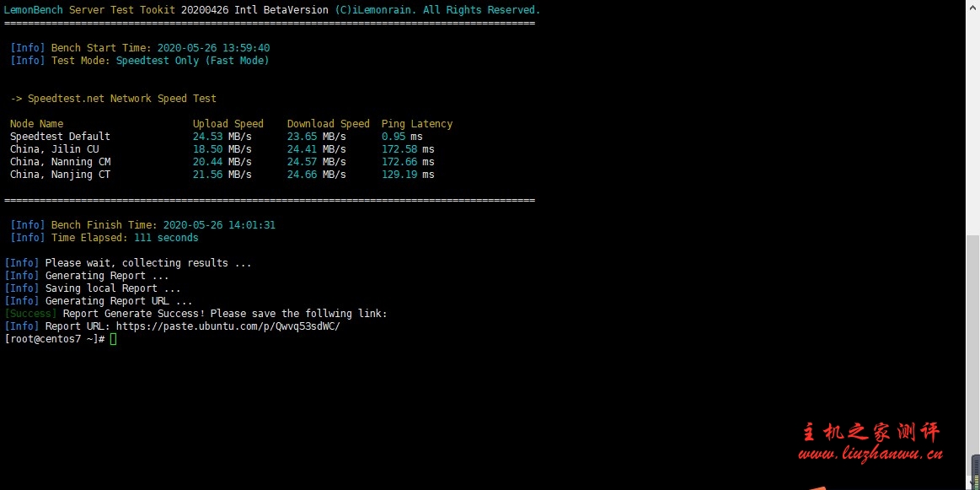Click the www.liuzhanwu.cn watermark link
Image resolution: width=980 pixels, height=490 pixels.
click(870, 455)
